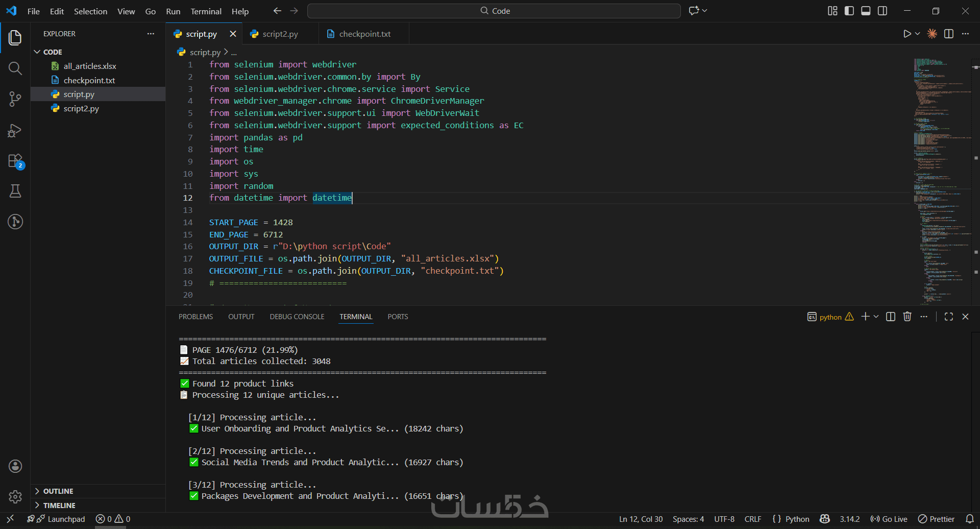Select the python terminal instance label
This screenshot has height=529, width=980.
(830, 317)
